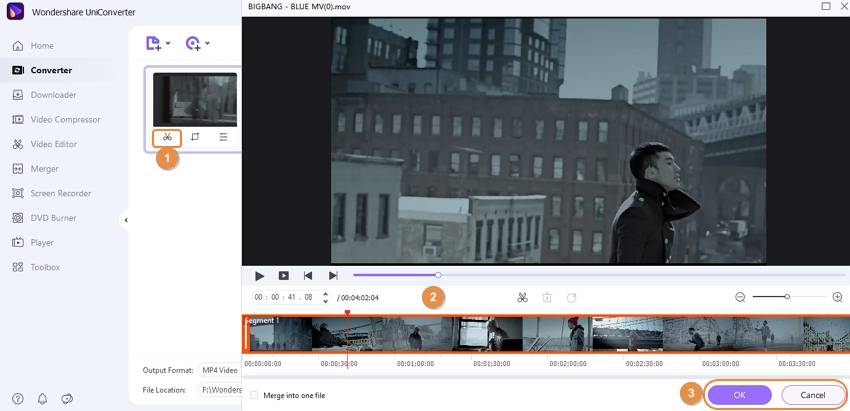Screen dimensions: 850x411
Task: Click the Wondershare UniConverter logo icon
Action: [x=15, y=11]
